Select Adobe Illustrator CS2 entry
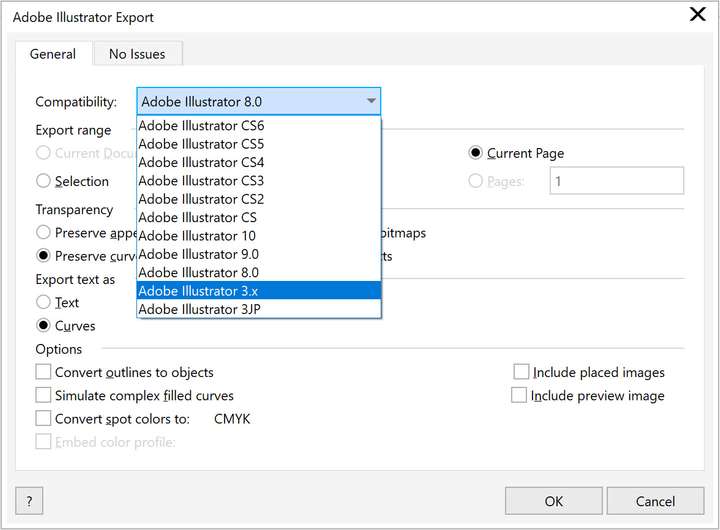The width and height of the screenshot is (720, 530). point(259,199)
